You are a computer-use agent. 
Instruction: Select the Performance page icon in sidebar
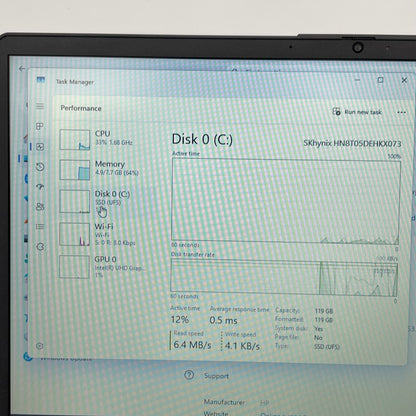pos(40,147)
